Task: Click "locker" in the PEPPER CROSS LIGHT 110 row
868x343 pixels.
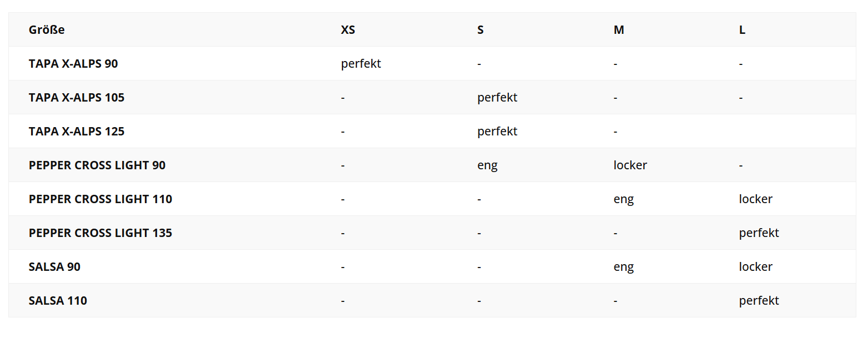Action: [x=755, y=199]
